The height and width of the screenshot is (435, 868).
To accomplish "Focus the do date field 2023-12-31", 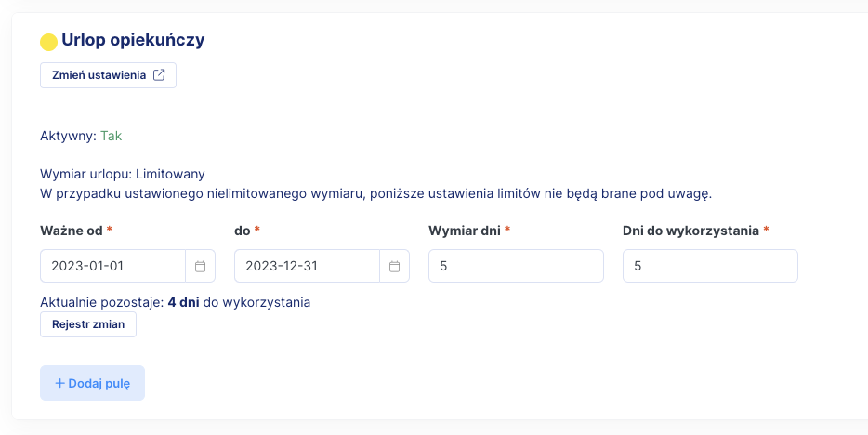I will (307, 266).
